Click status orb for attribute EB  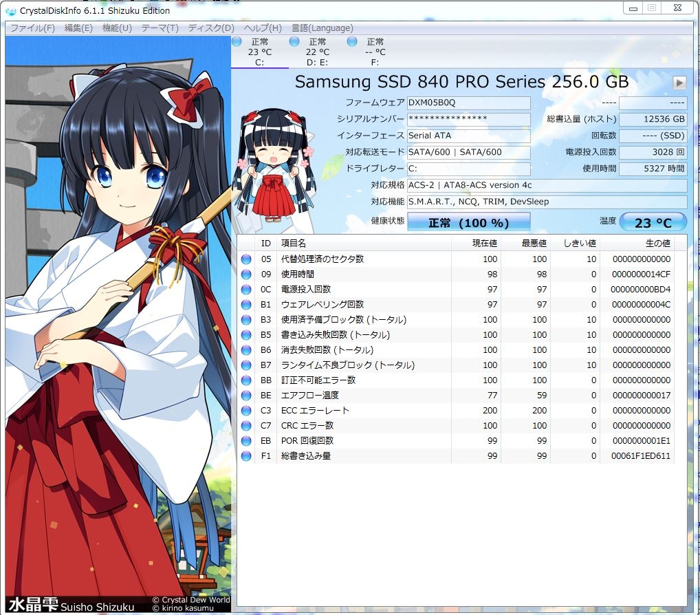pyautogui.click(x=246, y=441)
